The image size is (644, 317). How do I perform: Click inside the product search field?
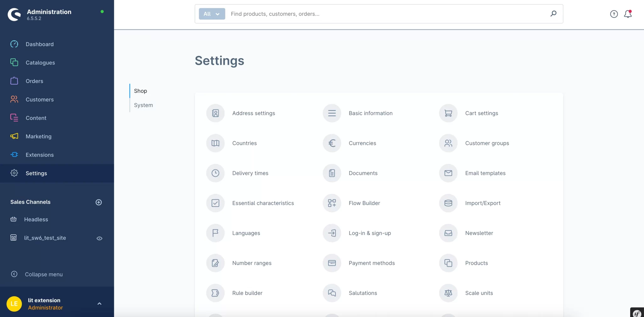coord(346,14)
